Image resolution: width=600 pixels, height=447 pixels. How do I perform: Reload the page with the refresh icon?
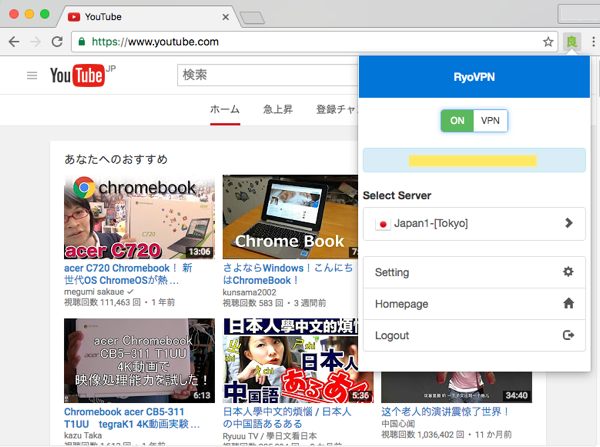[57, 41]
